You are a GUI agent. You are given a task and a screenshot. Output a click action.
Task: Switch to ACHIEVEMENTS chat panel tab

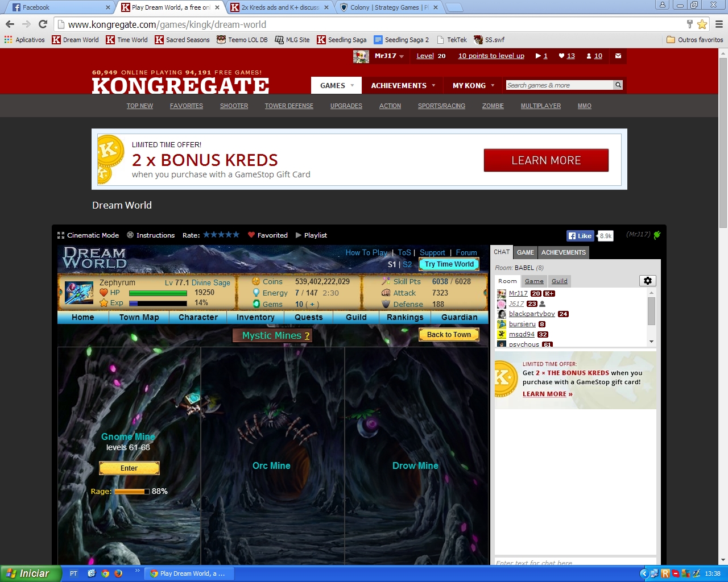pyautogui.click(x=564, y=252)
